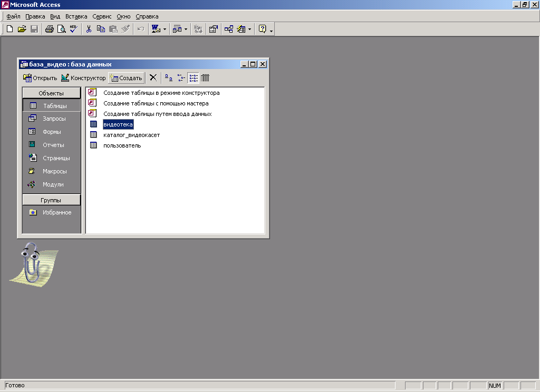Select Таблицы objects category
The height and width of the screenshot is (392, 540).
tap(51, 106)
